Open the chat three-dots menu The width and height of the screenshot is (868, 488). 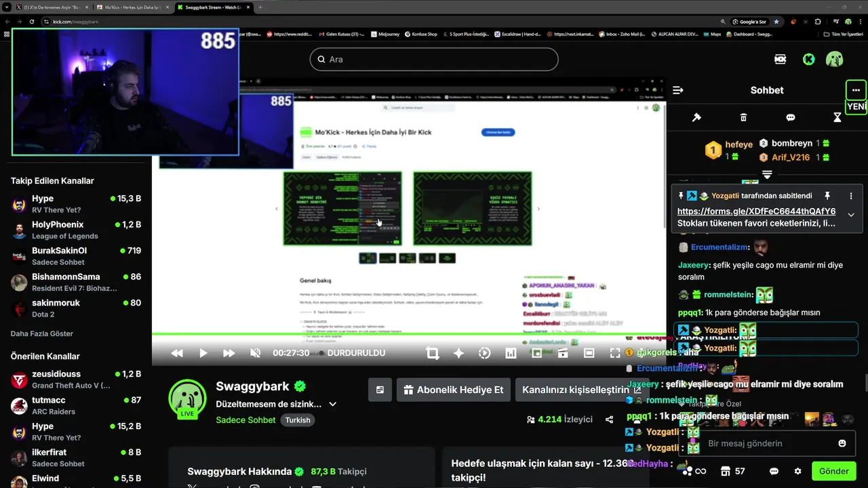pyautogui.click(x=856, y=90)
